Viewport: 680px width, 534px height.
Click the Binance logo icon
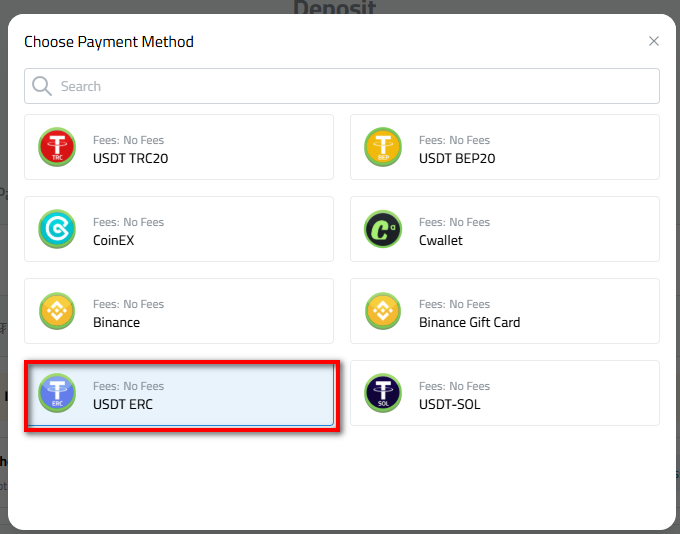coord(57,311)
